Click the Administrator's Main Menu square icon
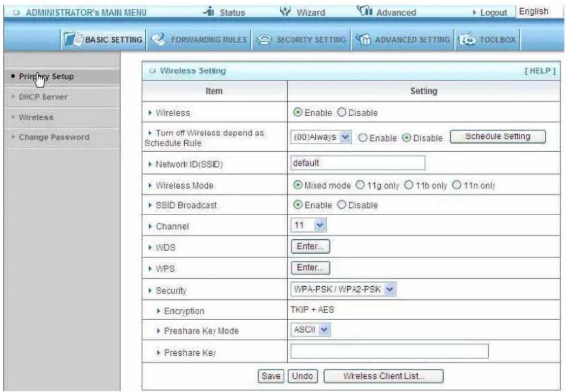The height and width of the screenshot is (392, 566). click(x=16, y=12)
